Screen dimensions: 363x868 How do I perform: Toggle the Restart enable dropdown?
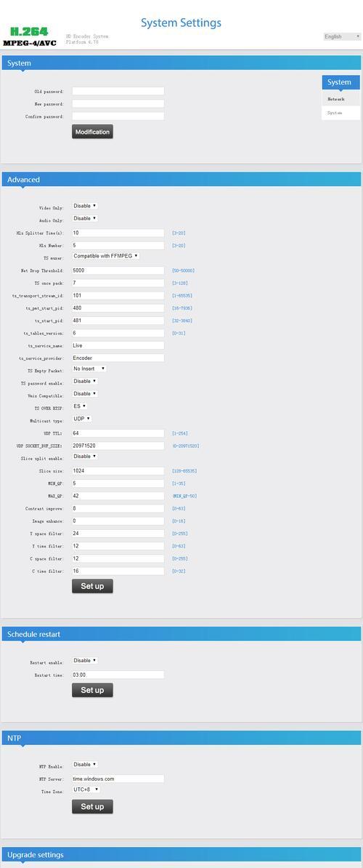84,661
